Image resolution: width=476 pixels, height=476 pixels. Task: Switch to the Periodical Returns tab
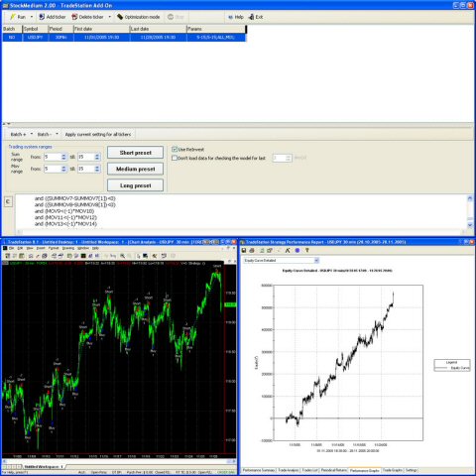pos(334,470)
